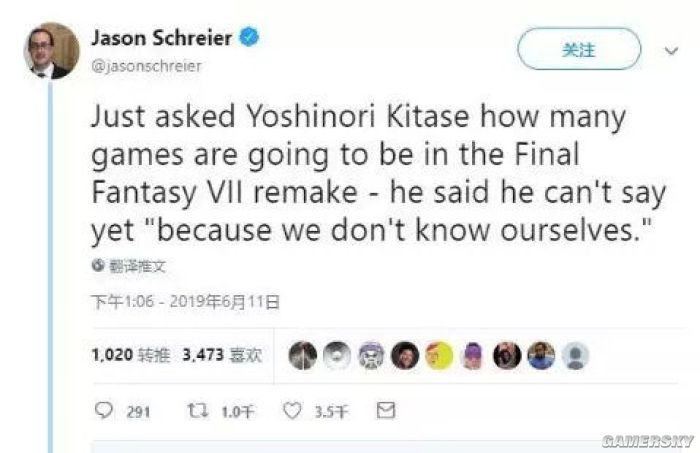700x453 pixels.
Task: Open the gray default liker avatar
Action: click(575, 356)
